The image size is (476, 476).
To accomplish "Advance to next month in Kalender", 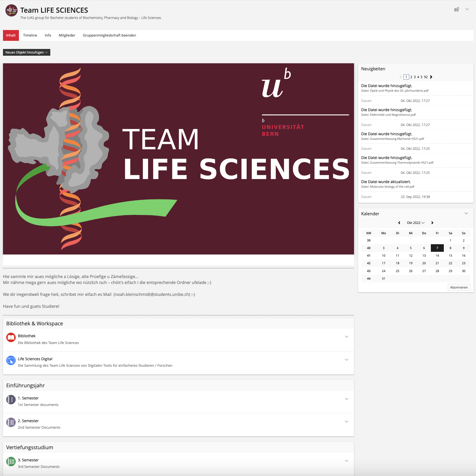I will 432,223.
